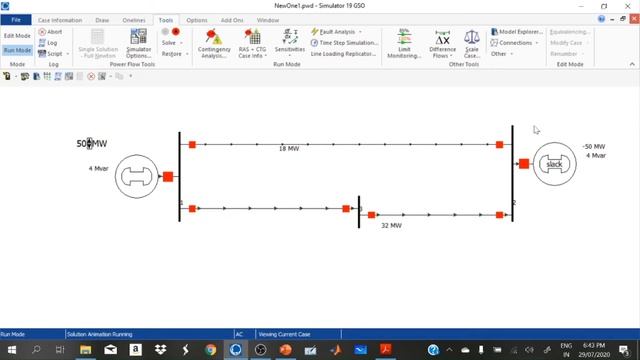Expand the Sensitivities dropdown arrow
The width and height of the screenshot is (640, 360).
290,56
